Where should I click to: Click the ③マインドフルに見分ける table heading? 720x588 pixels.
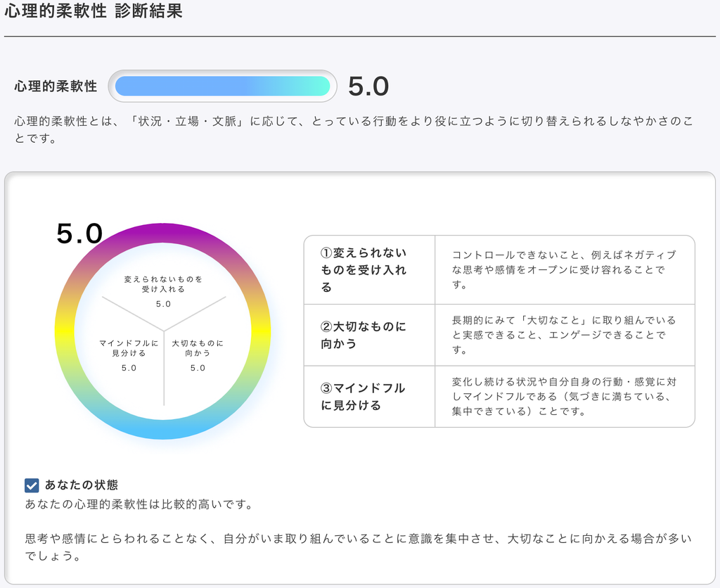click(x=363, y=397)
